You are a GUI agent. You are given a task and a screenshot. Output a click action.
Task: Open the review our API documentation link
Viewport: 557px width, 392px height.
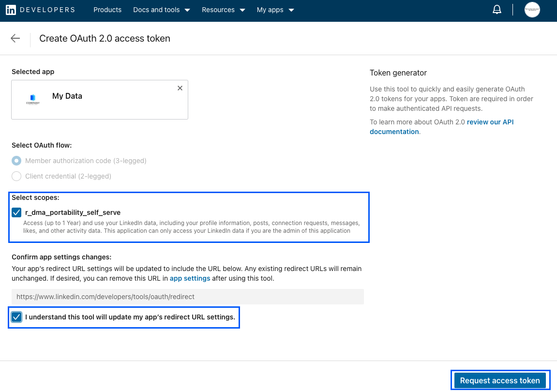coord(441,127)
